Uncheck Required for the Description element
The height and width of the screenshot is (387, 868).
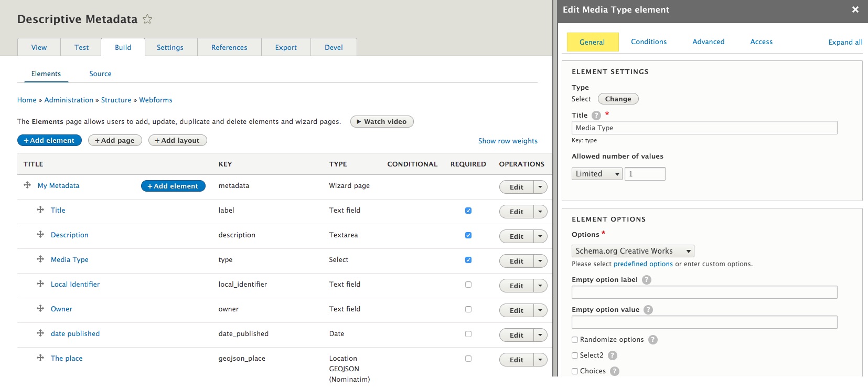(468, 235)
